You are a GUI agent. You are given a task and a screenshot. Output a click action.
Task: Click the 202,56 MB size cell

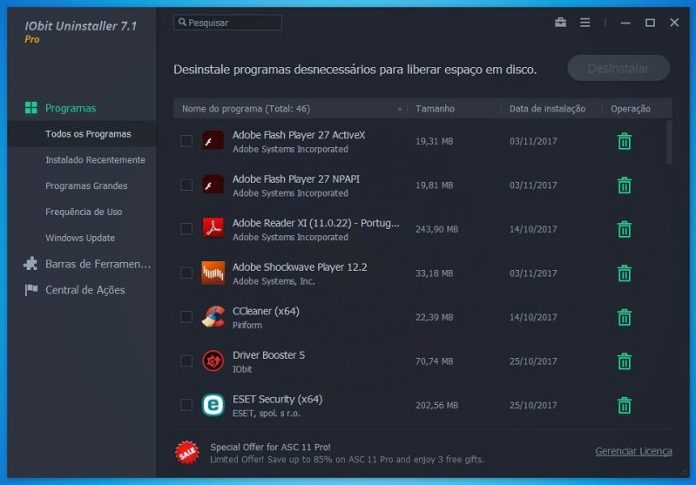pyautogui.click(x=436, y=405)
